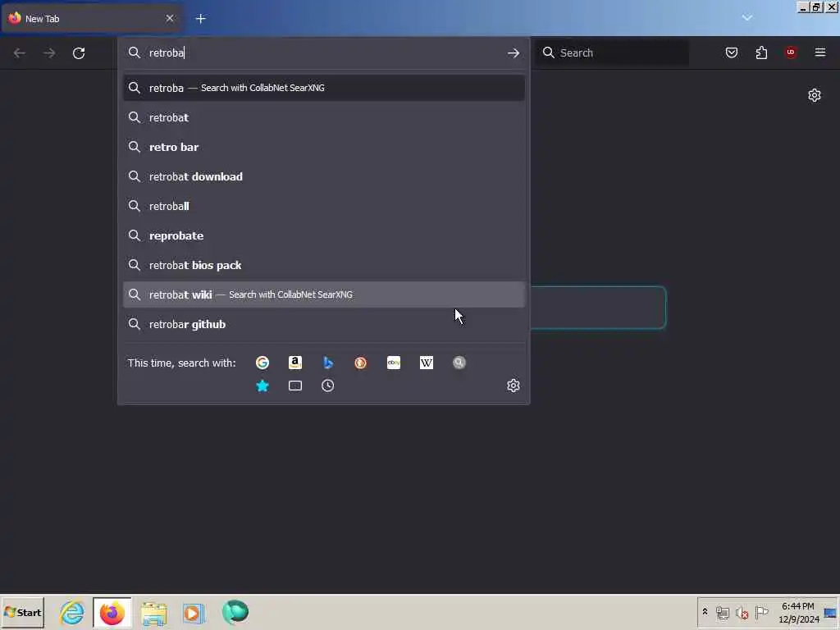Show hidden system tray icons
Image resolution: width=840 pixels, height=630 pixels.
tap(705, 612)
